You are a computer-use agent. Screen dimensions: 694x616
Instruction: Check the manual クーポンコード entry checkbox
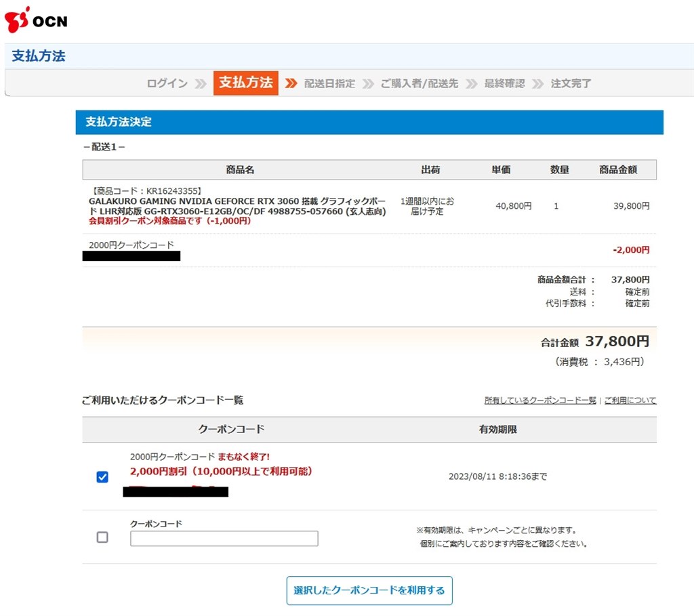pyautogui.click(x=102, y=537)
